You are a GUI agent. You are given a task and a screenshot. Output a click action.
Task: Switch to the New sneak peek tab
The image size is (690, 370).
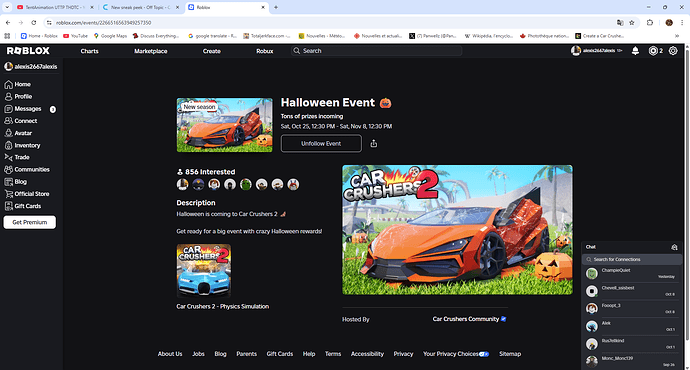pos(140,7)
